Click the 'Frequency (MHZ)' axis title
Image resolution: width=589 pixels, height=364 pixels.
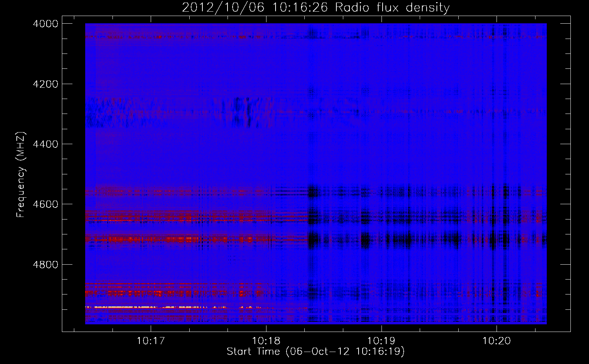click(x=21, y=175)
